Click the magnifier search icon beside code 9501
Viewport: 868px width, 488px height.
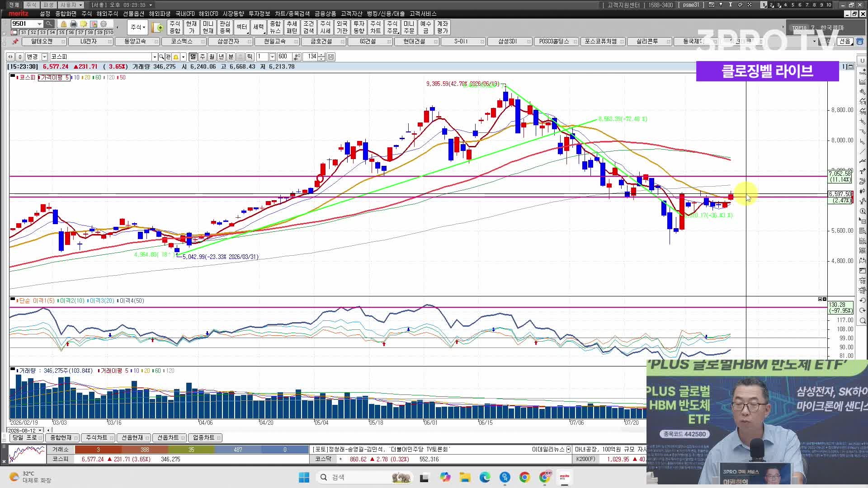pos(49,24)
